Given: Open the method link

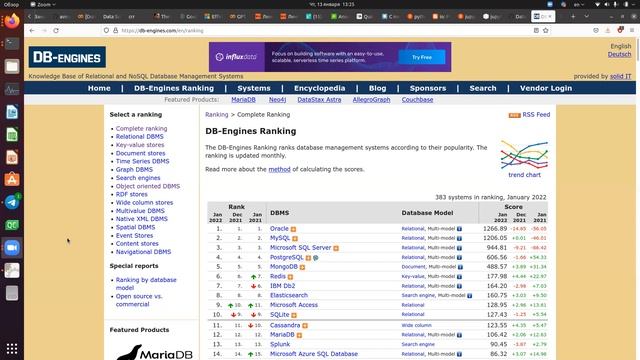Looking at the screenshot, I should [280, 169].
